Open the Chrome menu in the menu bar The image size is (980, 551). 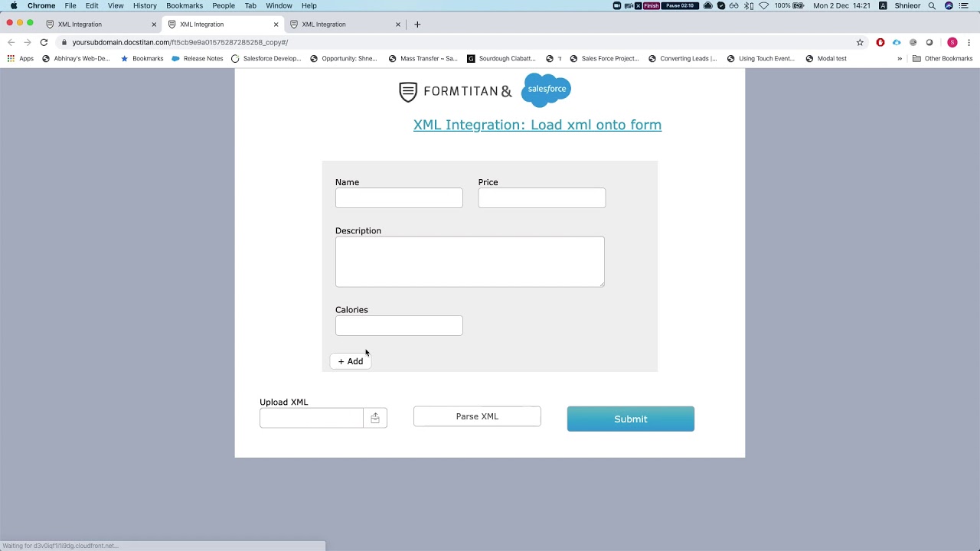pos(41,5)
